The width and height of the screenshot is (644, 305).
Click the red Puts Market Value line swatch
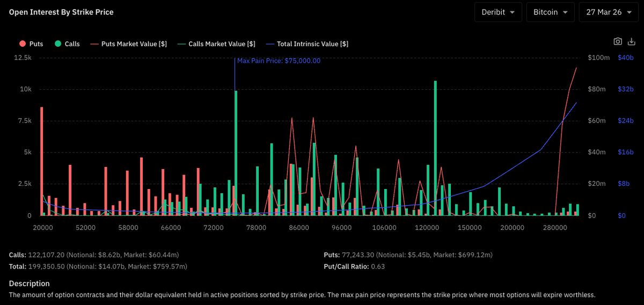tap(94, 44)
